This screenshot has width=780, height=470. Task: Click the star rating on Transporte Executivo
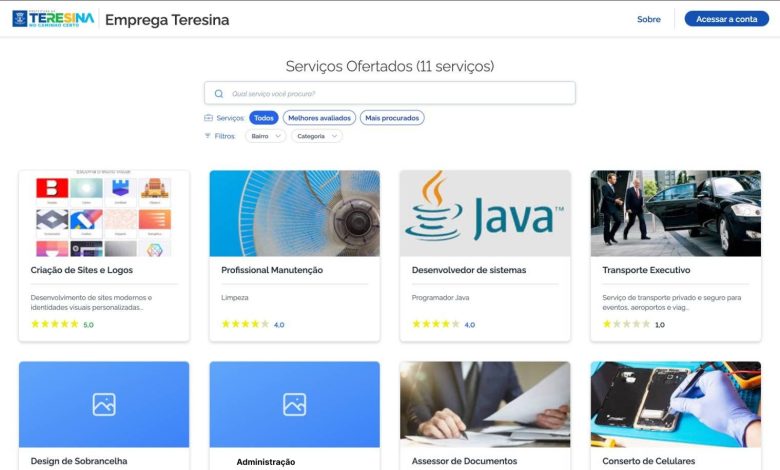[x=626, y=324]
